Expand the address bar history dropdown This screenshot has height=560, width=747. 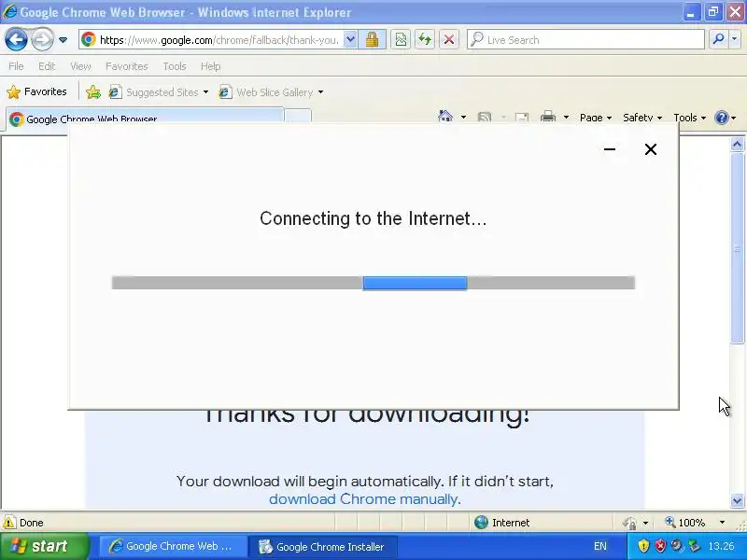(350, 39)
